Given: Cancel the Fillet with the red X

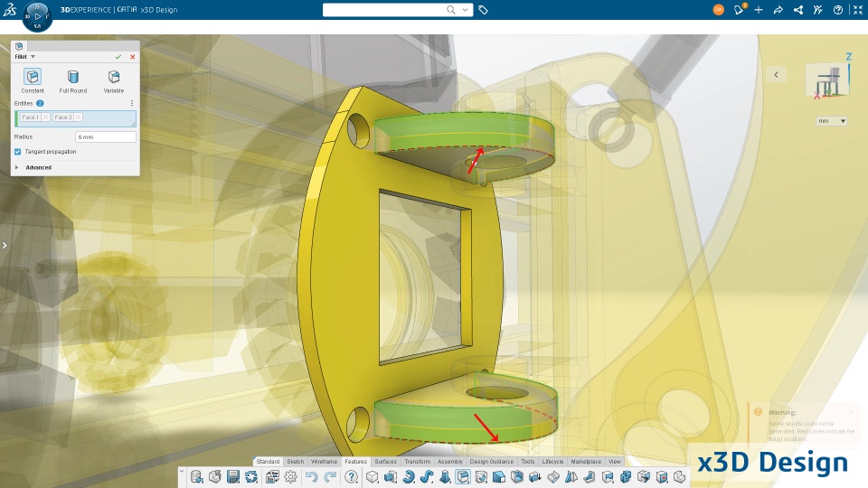Looking at the screenshot, I should pos(132,57).
